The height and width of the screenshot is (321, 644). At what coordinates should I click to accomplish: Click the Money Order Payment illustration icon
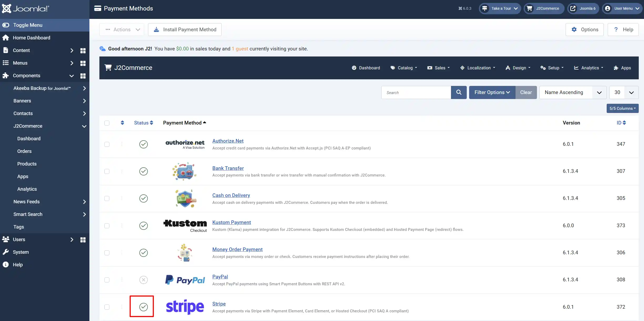185,253
